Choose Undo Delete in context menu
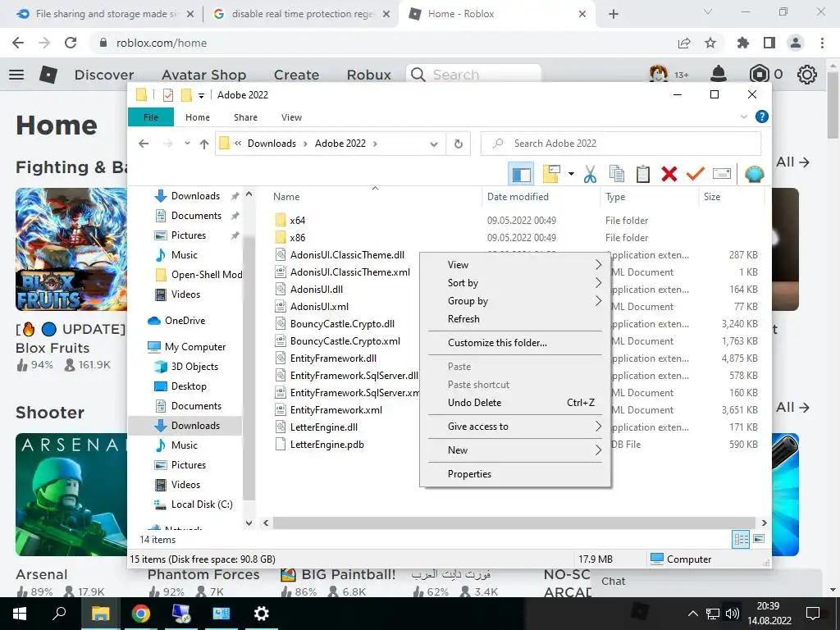This screenshot has width=840, height=630. click(515, 403)
